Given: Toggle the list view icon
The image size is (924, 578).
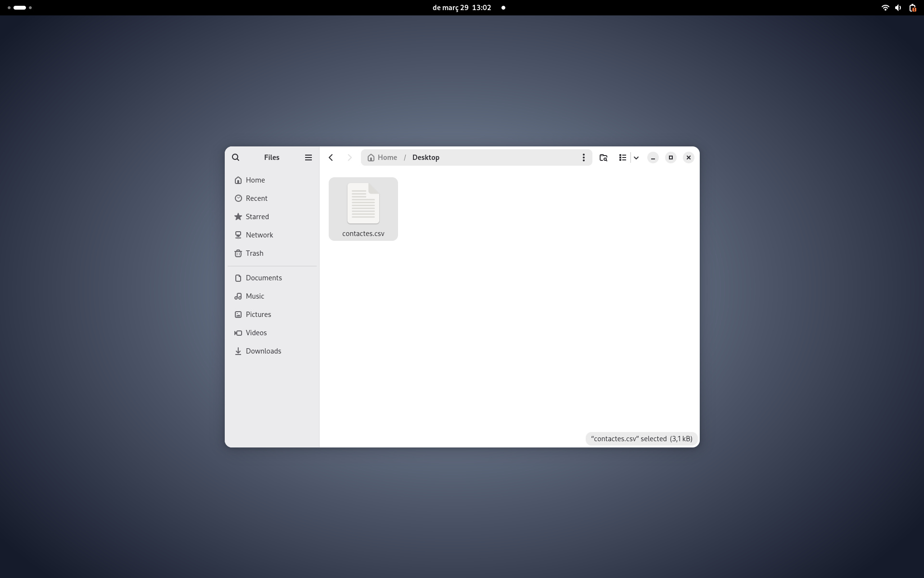Looking at the screenshot, I should point(622,158).
